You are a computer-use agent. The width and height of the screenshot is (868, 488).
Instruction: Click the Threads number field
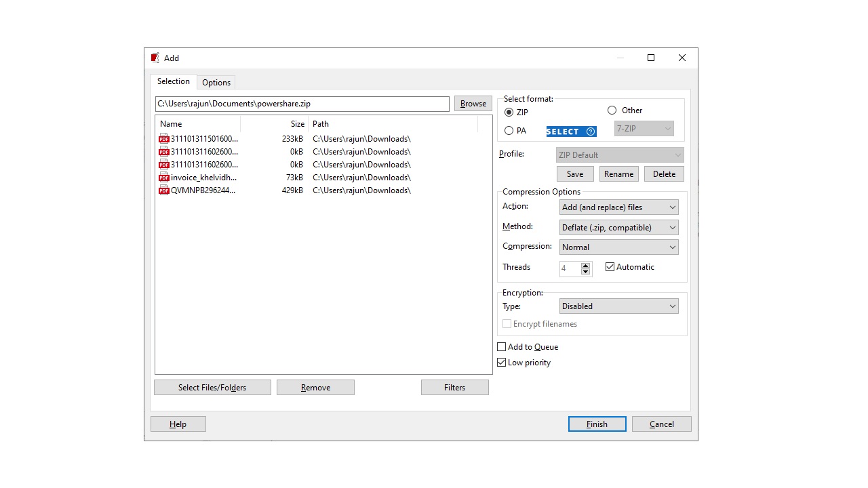click(x=570, y=268)
